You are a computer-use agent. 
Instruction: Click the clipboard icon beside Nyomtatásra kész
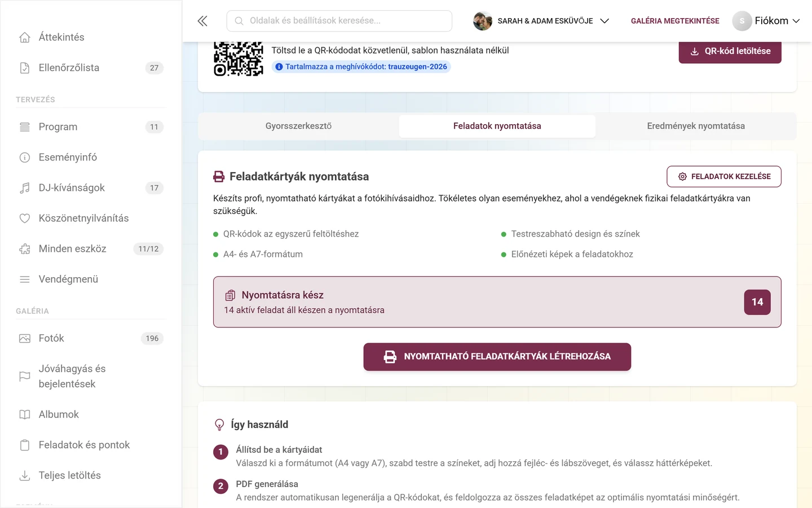(x=230, y=295)
